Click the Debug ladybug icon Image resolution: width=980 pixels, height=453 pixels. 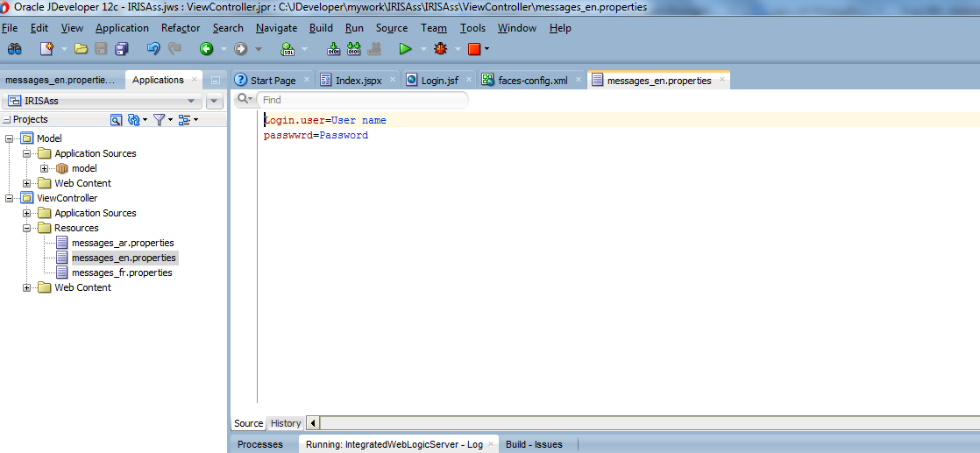click(x=440, y=49)
